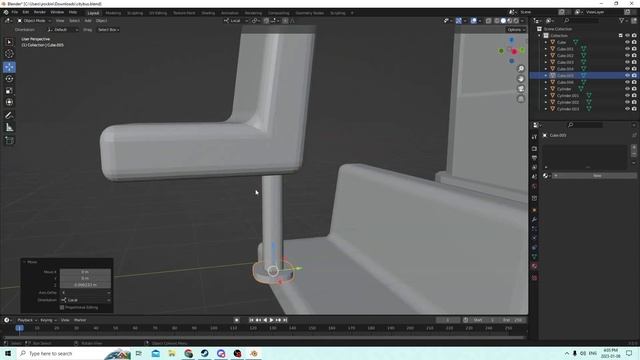This screenshot has width=640, height=360.
Task: Click the Move Z value field
Action: click(85, 285)
